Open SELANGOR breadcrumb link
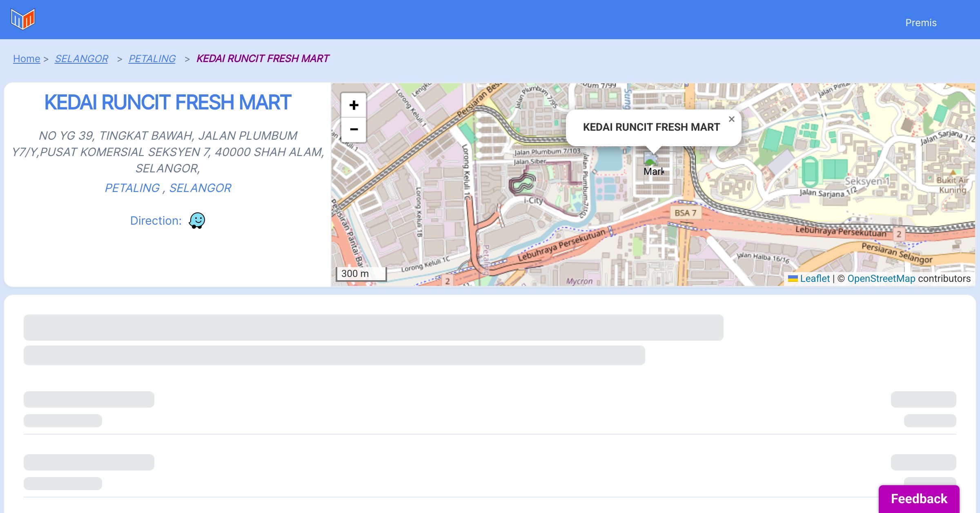Viewport: 980px width, 513px height. tap(81, 59)
